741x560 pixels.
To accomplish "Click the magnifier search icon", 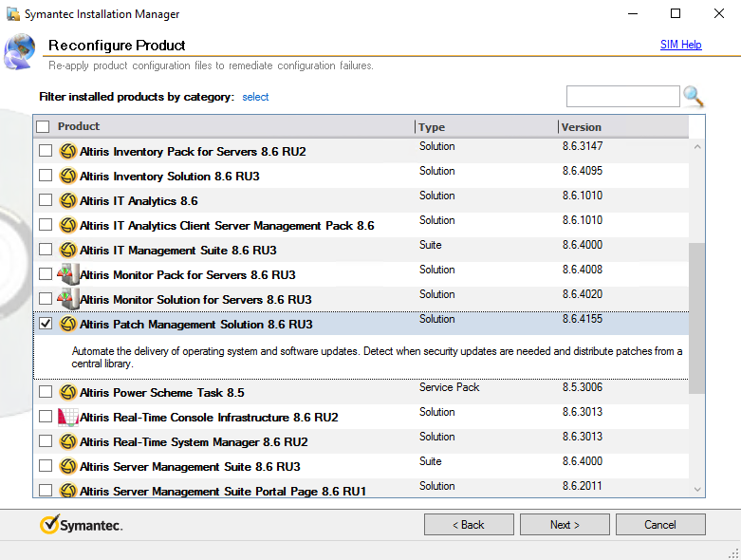I will coord(694,96).
